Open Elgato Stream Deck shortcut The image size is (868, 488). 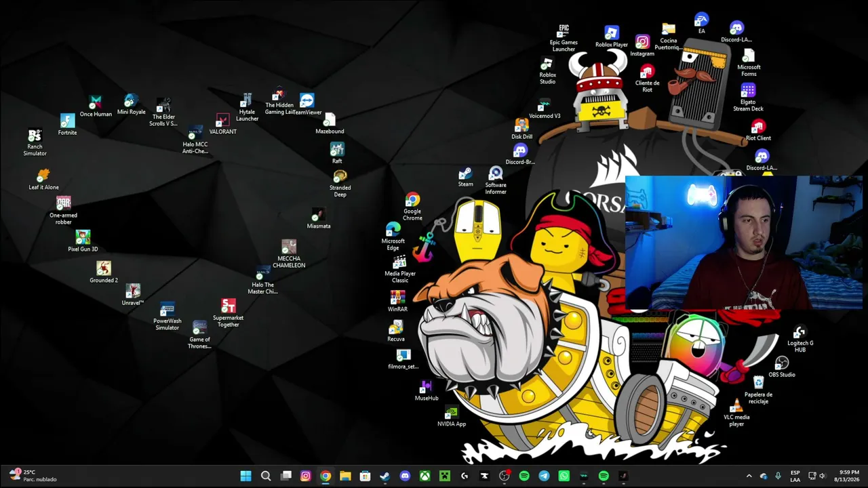[748, 98]
